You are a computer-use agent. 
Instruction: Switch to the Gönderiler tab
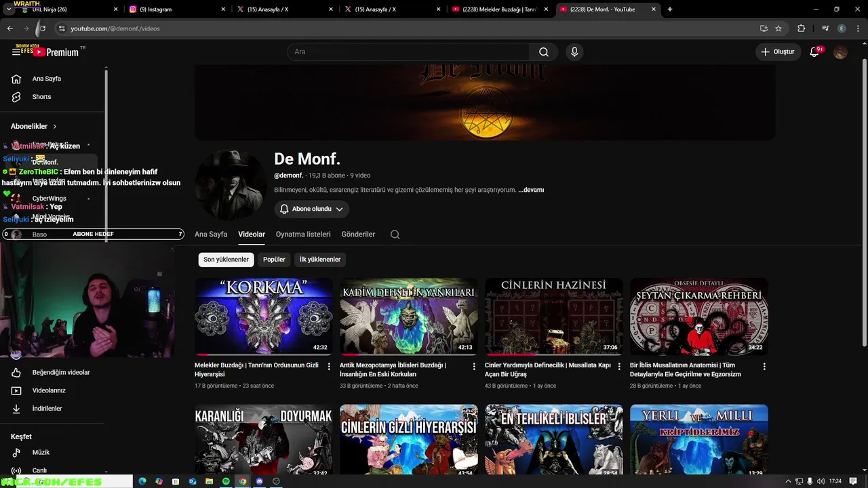[x=358, y=235]
